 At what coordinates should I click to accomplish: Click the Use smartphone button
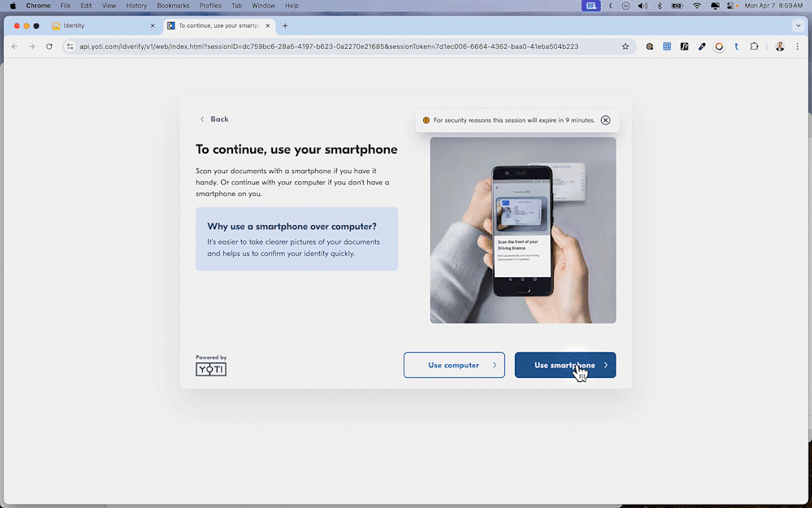565,365
